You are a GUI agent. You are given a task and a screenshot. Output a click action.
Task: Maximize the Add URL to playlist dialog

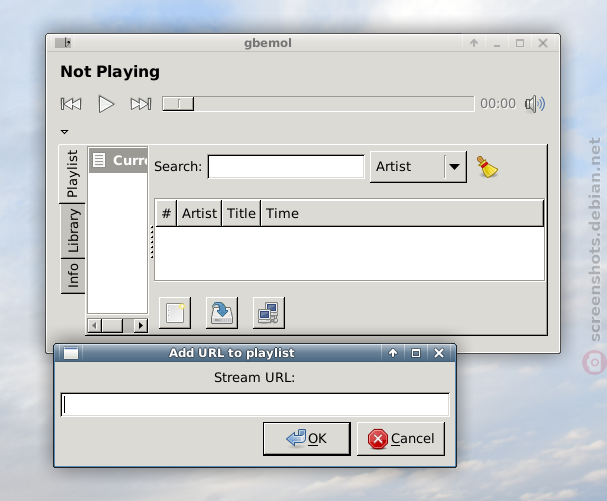[x=416, y=353]
